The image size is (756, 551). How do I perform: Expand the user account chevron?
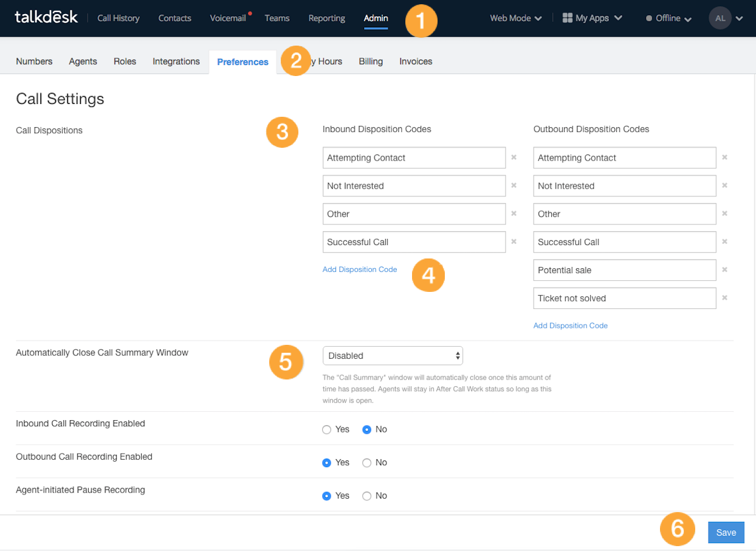739,18
